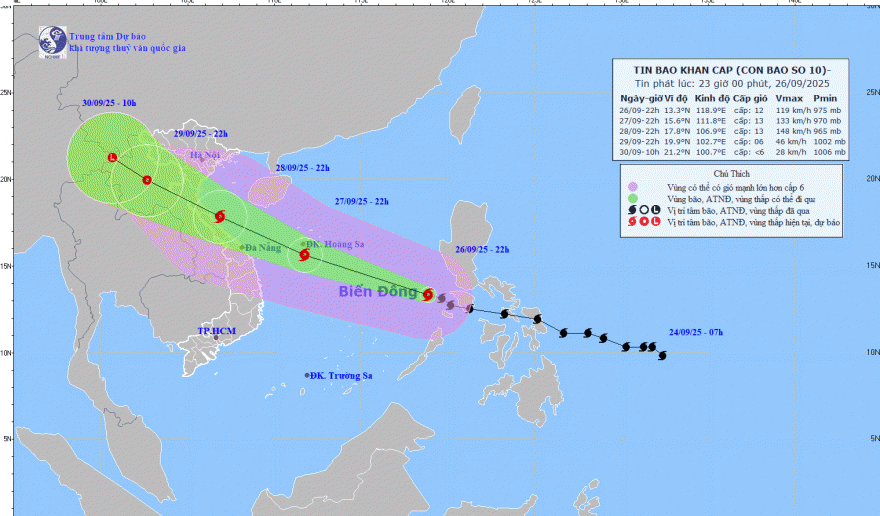Click the red L low-pressure marker for 30/09/25
880x516 pixels.
(x=112, y=158)
